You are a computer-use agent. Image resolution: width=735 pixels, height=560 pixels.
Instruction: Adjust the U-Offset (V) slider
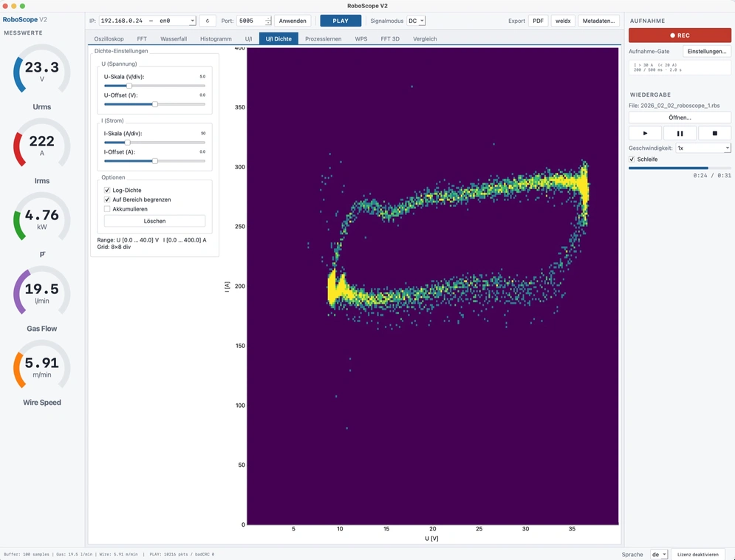[154, 104]
